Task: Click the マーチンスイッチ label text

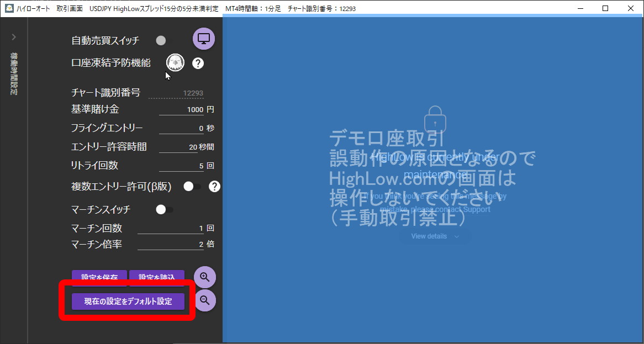Action: coord(101,210)
